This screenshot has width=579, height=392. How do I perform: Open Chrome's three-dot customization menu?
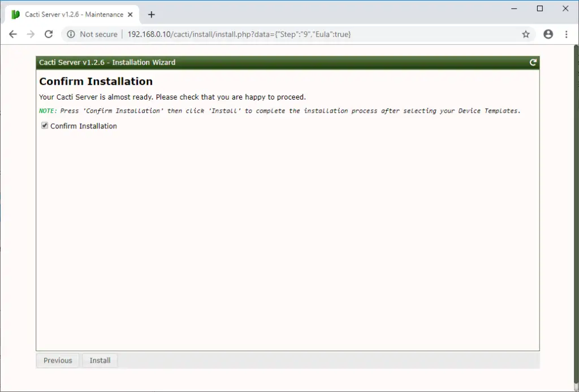(x=567, y=34)
